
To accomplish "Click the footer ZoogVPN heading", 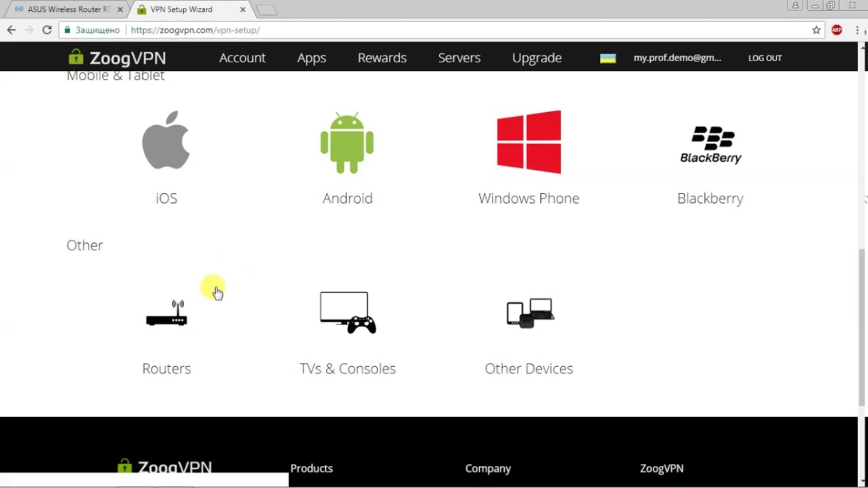I will [x=662, y=468].
